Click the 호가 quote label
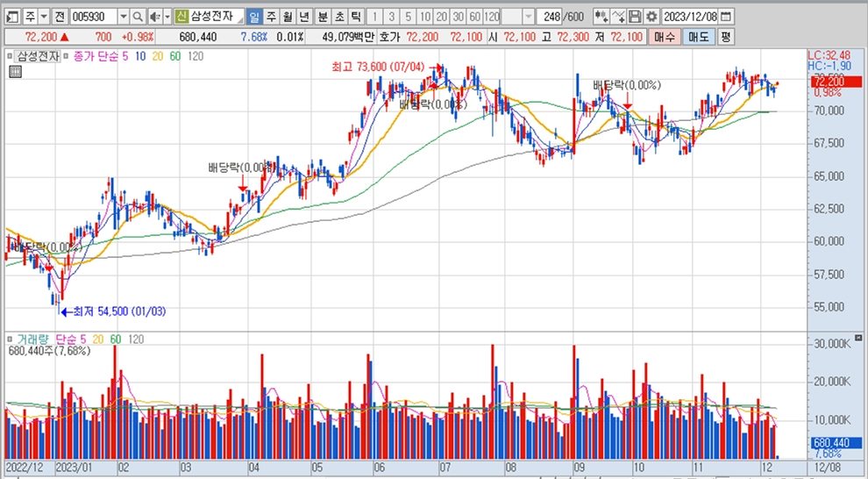Image resolution: width=868 pixels, height=479 pixels. [389, 37]
